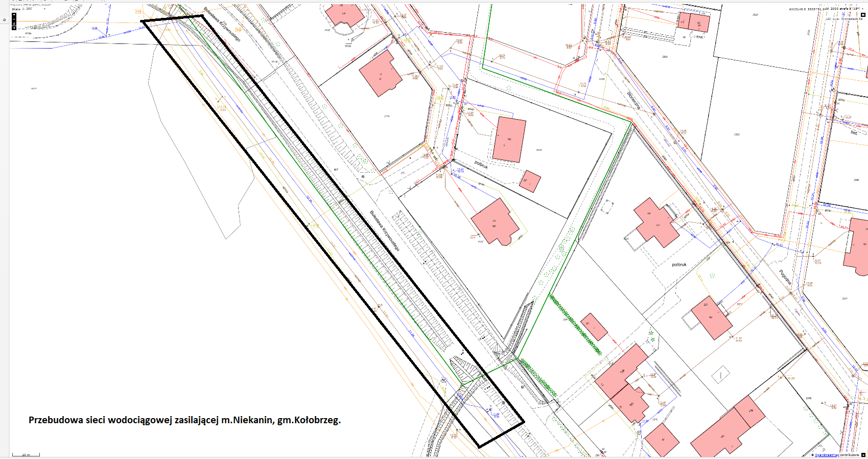
Task: Click the ch.kp. label on map
Action: (x=28, y=33)
